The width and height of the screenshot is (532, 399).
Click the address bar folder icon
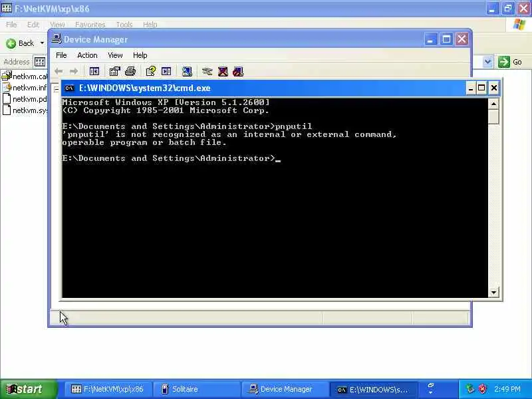pos(40,62)
